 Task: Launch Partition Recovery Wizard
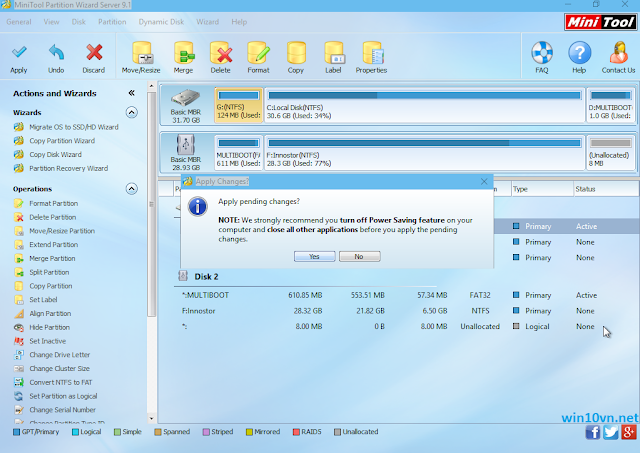[69, 168]
